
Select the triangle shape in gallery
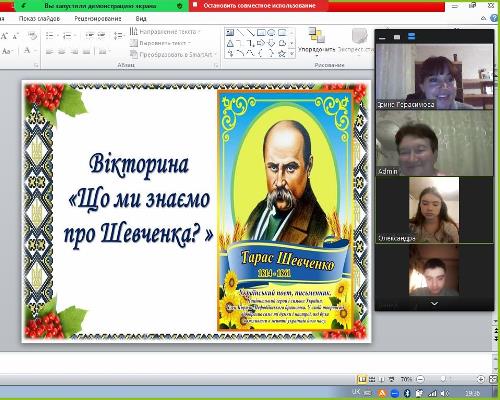tap(230, 43)
